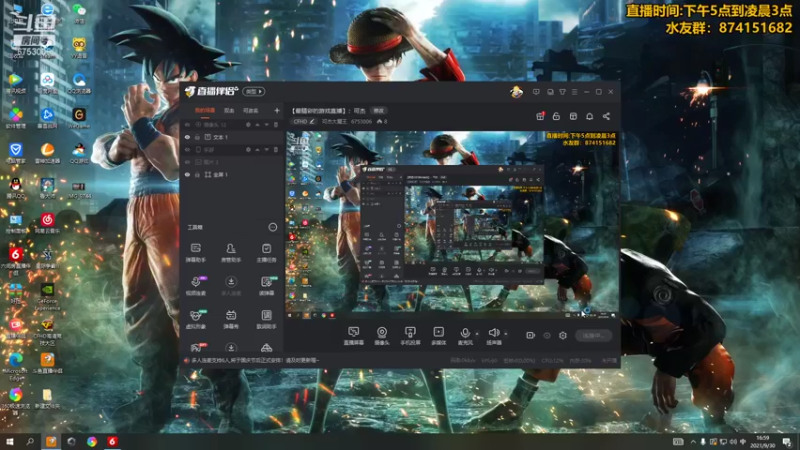Switch to the third scene tab
This screenshot has height=450, width=800.
(250, 110)
